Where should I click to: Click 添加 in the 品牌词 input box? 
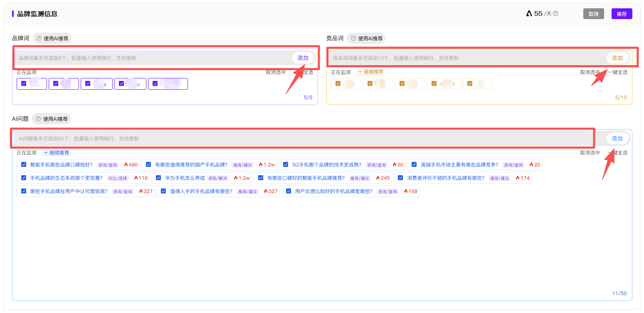(303, 58)
